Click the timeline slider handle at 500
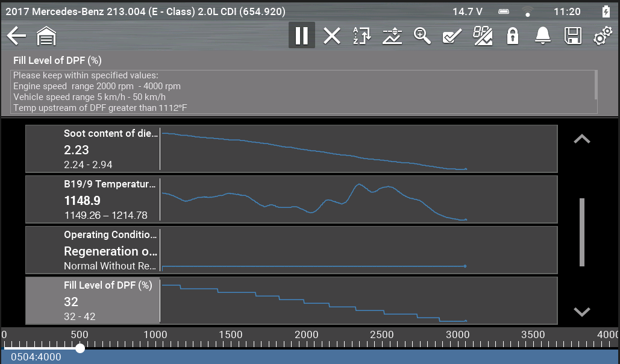 pyautogui.click(x=80, y=348)
